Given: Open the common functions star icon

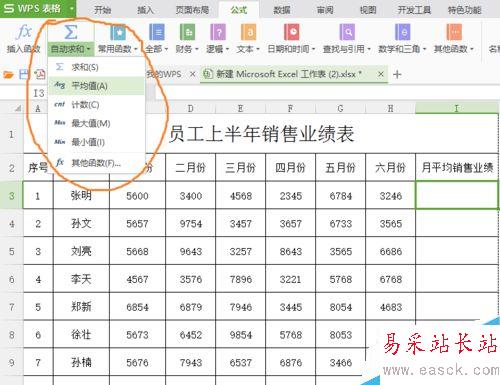Looking at the screenshot, I should (x=118, y=32).
